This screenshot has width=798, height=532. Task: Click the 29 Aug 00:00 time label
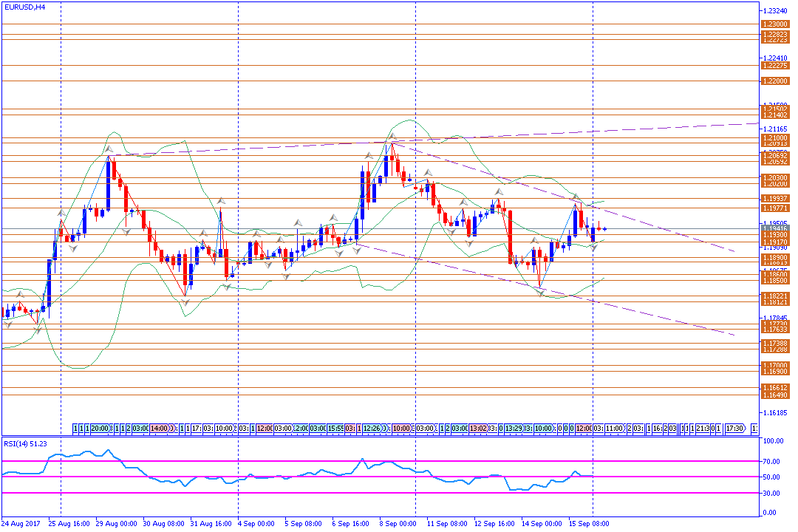coord(117,523)
